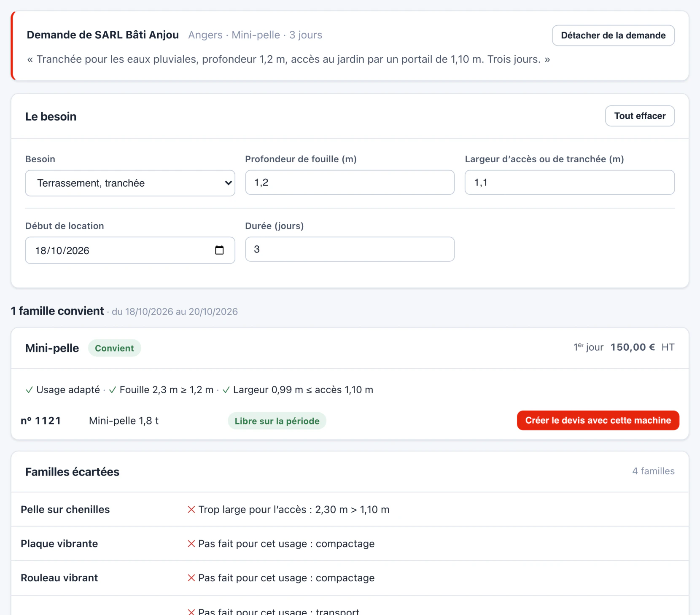Click the Mini-pelle family heading
700x615 pixels.
(52, 348)
